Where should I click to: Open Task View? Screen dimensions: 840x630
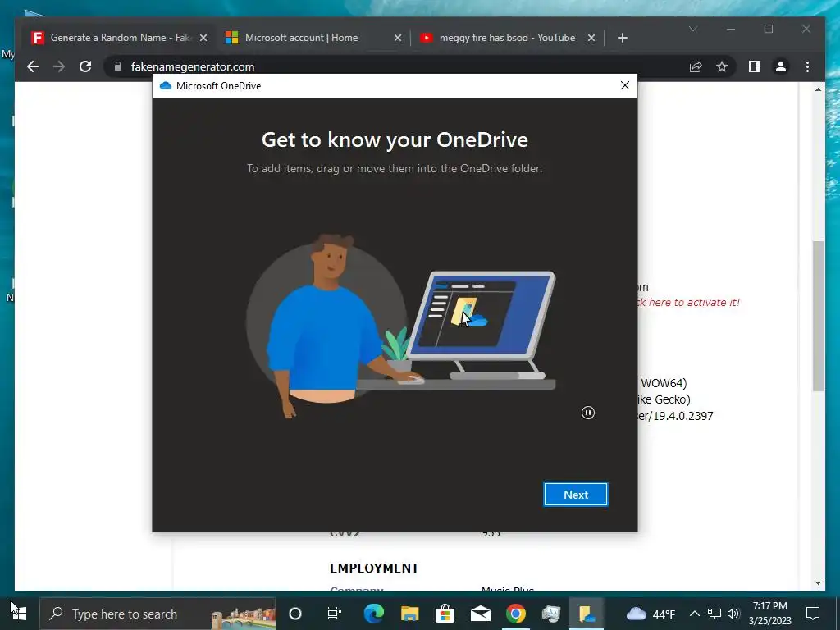[x=335, y=614]
